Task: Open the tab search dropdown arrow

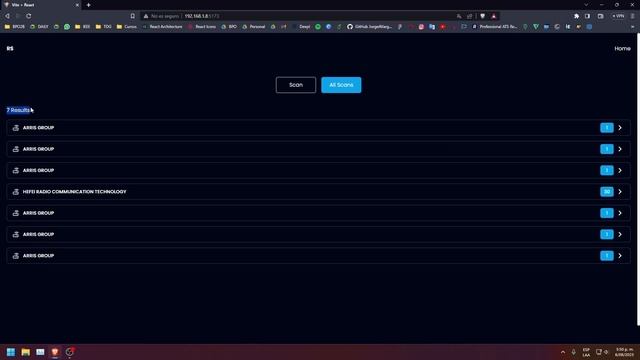Action: click(x=586, y=5)
